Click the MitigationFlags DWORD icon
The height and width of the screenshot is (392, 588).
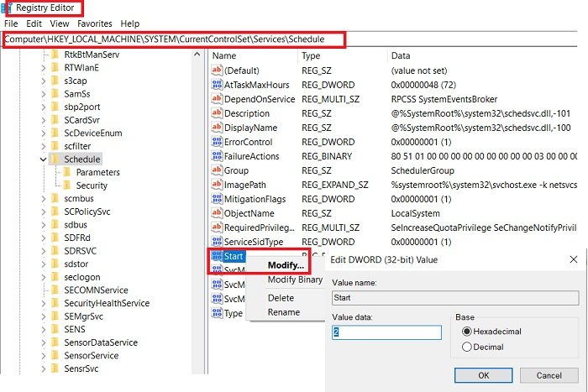click(217, 199)
